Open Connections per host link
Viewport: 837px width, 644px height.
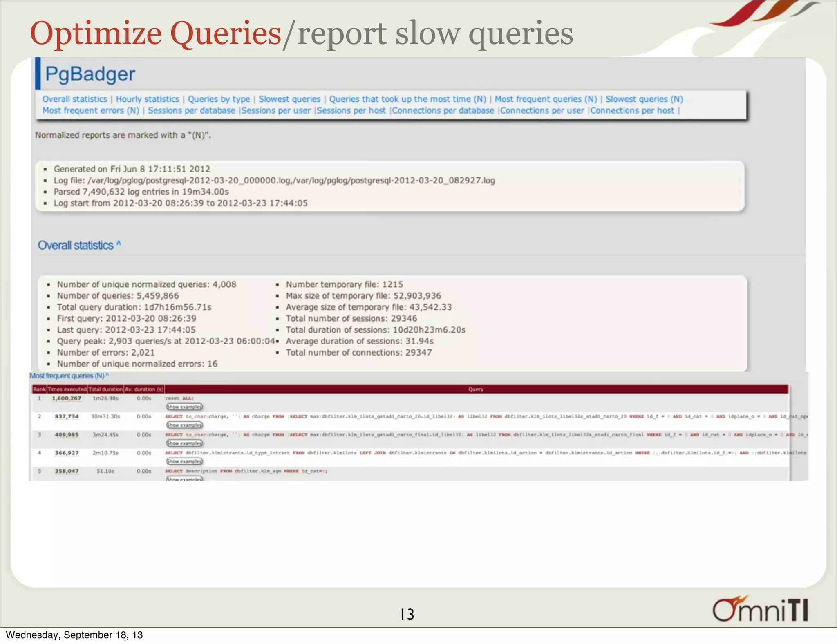pyautogui.click(x=632, y=111)
